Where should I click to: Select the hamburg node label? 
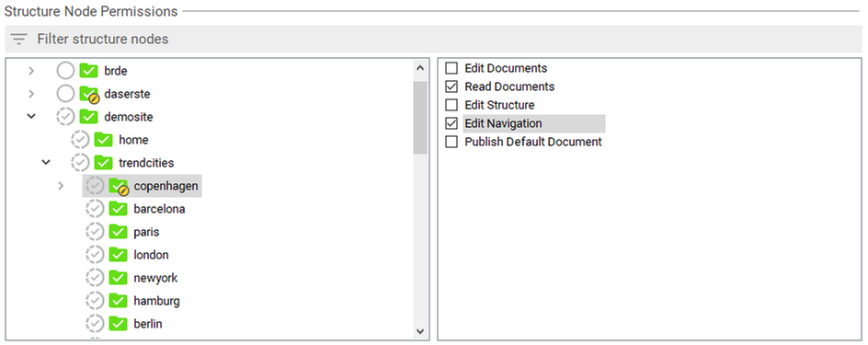[156, 301]
